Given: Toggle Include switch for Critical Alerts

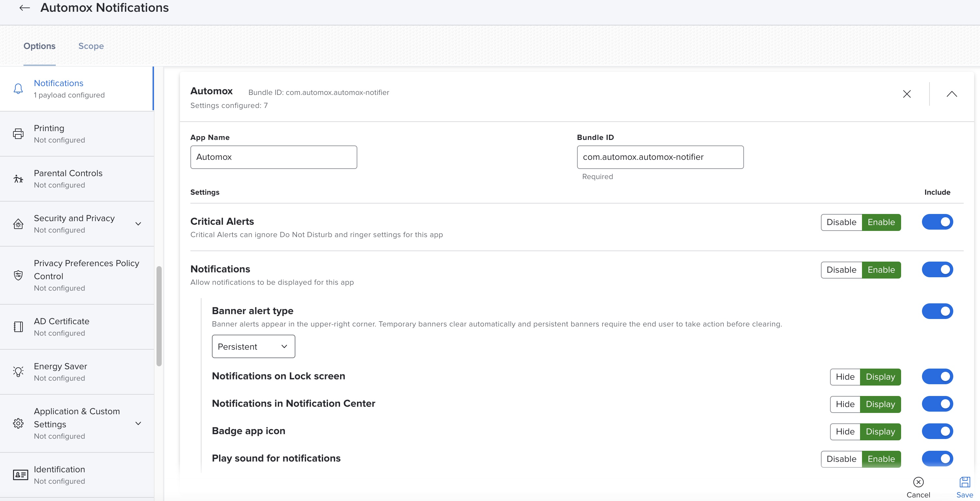Looking at the screenshot, I should coord(937,222).
